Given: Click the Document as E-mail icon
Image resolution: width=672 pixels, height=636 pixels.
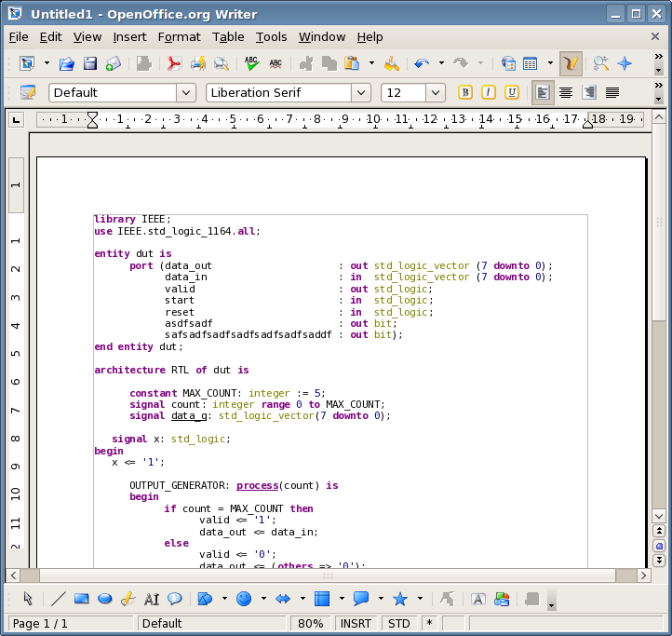Looking at the screenshot, I should [114, 63].
